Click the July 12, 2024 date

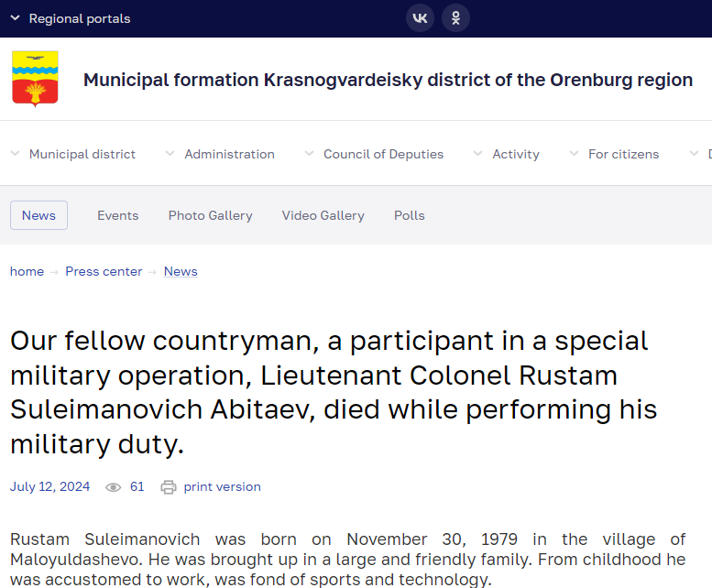coord(50,487)
